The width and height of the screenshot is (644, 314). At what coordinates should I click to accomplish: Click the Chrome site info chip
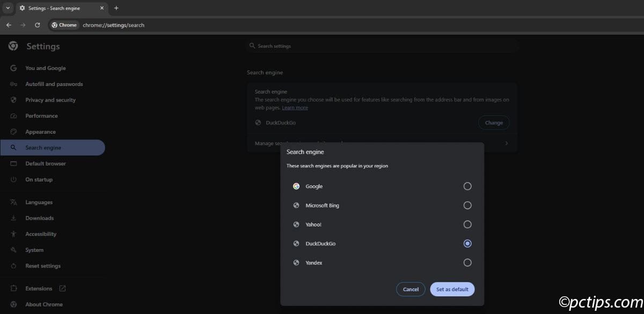[x=64, y=25]
